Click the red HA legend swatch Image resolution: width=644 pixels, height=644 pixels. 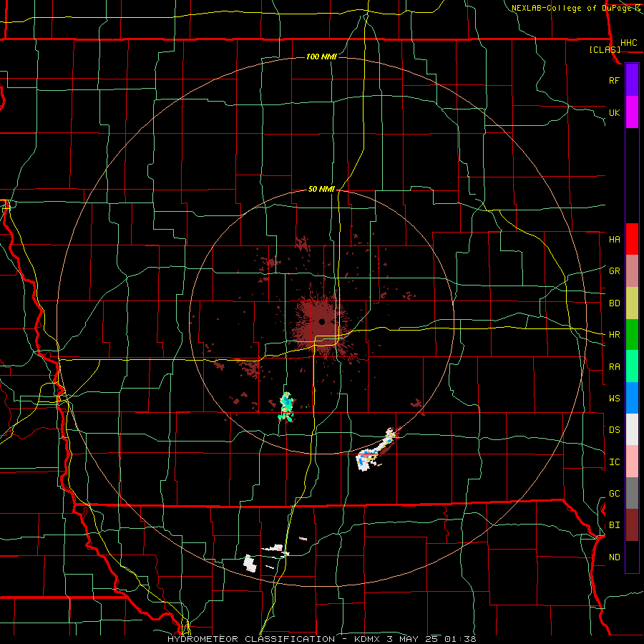coord(632,239)
